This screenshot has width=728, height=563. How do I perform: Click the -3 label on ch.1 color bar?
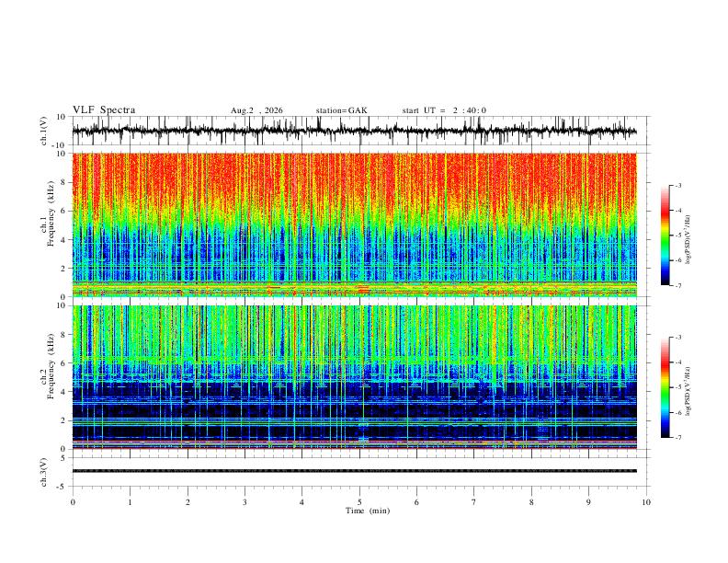(678, 185)
